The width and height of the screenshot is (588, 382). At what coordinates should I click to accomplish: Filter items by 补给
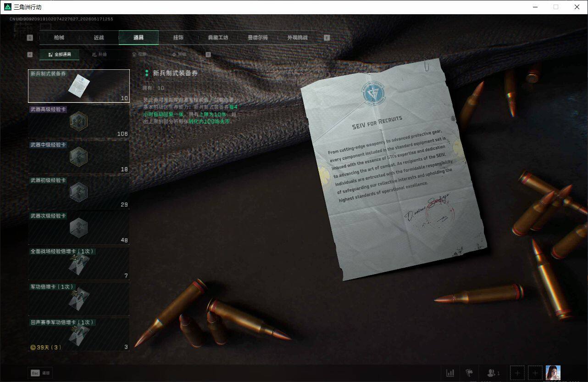coord(99,55)
